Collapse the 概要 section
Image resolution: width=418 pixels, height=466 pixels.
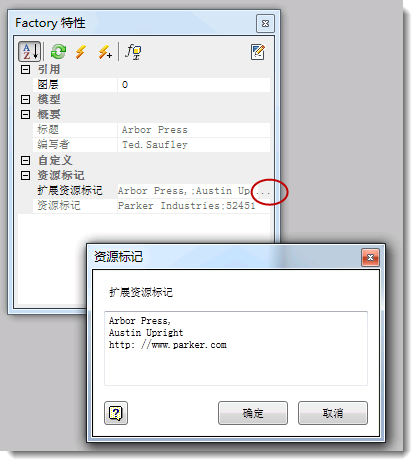tap(25, 115)
